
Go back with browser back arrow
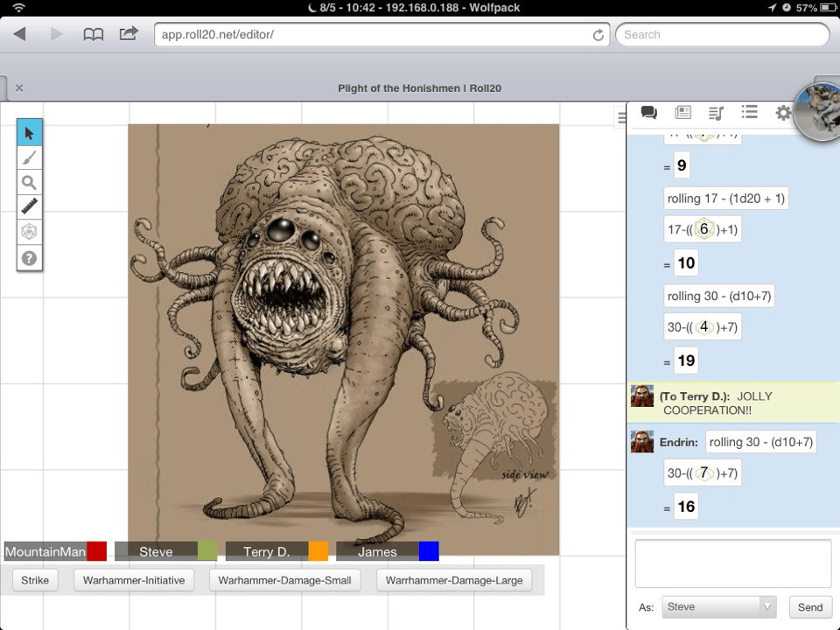pos(20,34)
